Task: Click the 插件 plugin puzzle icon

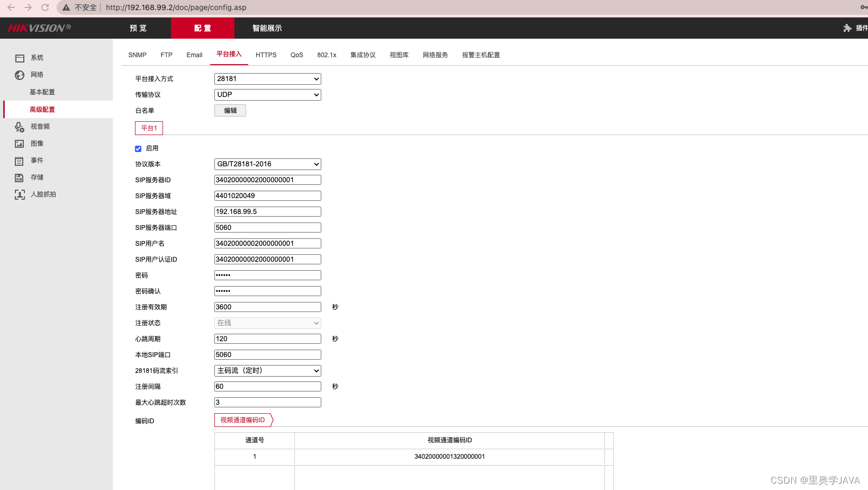Action: click(x=847, y=28)
